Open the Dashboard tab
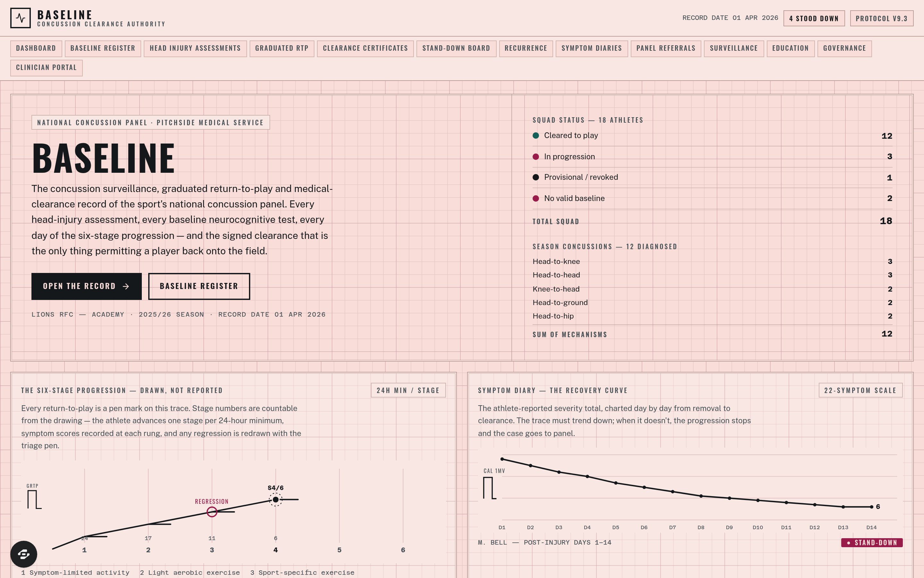The width and height of the screenshot is (924, 578). pyautogui.click(x=36, y=48)
